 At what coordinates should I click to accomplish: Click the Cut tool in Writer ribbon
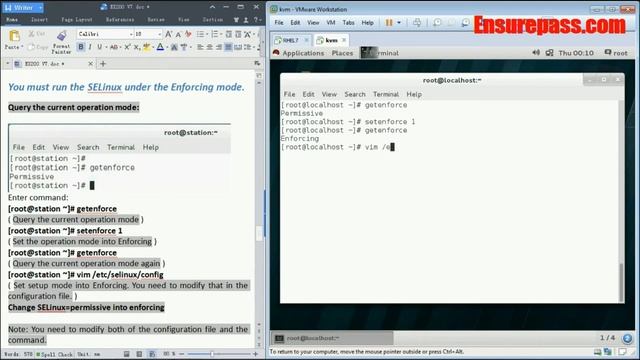click(x=37, y=34)
